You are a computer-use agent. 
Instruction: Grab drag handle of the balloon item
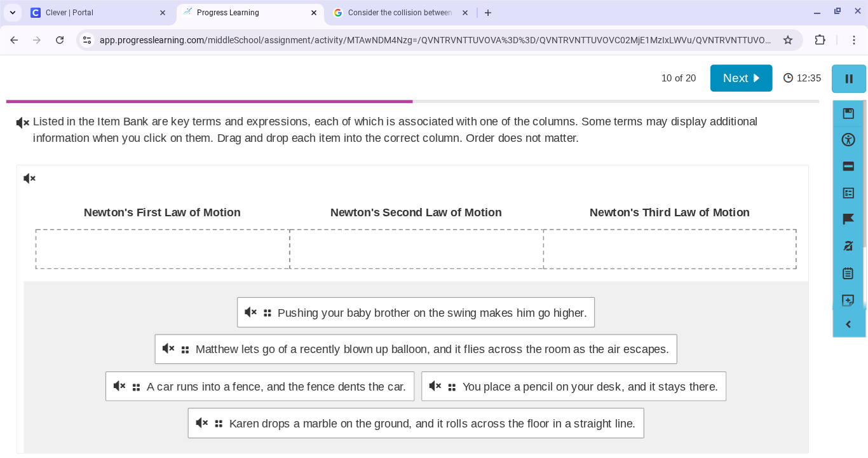186,350
